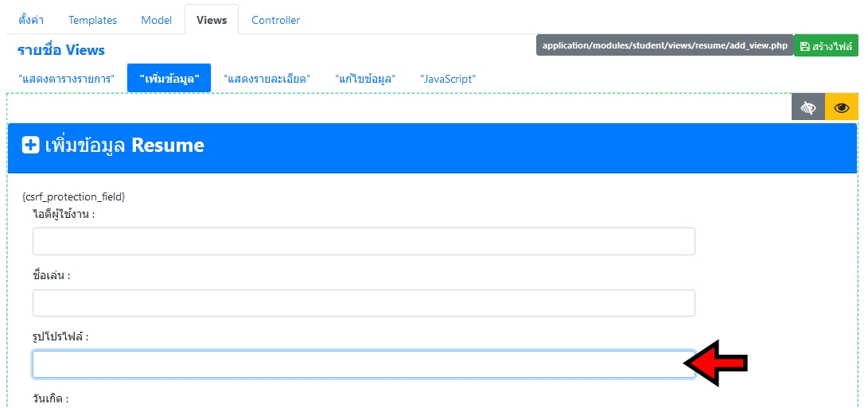Click the plus icon beside เพิ่มข้อมูล Resume
This screenshot has height=408, width=868.
[30, 146]
